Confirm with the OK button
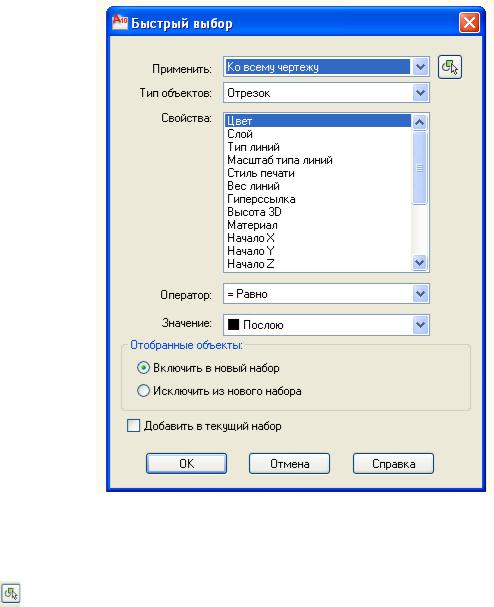This screenshot has height=607, width=494. (186, 463)
